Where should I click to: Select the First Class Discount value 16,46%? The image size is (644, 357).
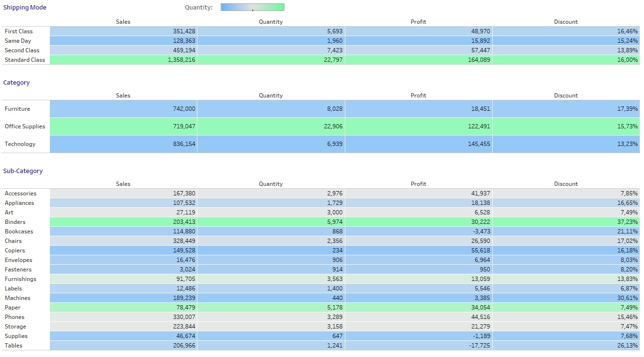(x=628, y=31)
